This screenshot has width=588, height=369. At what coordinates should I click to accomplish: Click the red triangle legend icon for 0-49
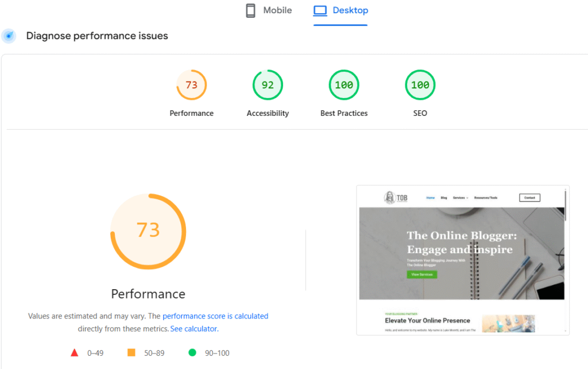(74, 352)
